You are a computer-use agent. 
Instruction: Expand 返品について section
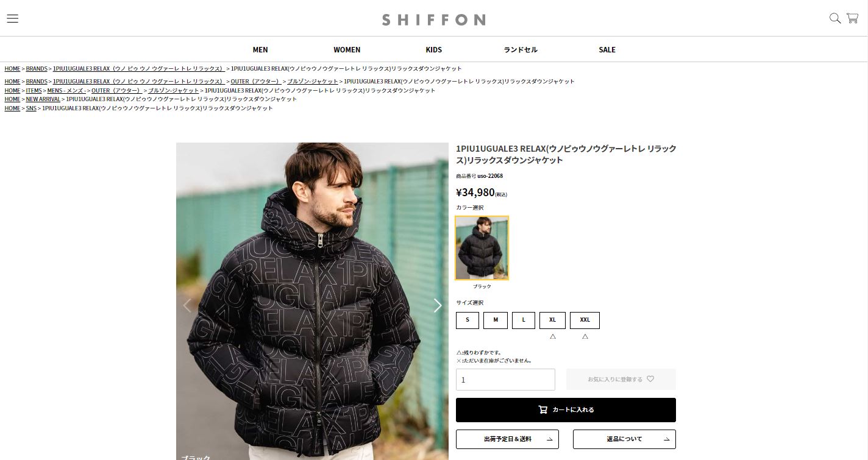point(624,439)
